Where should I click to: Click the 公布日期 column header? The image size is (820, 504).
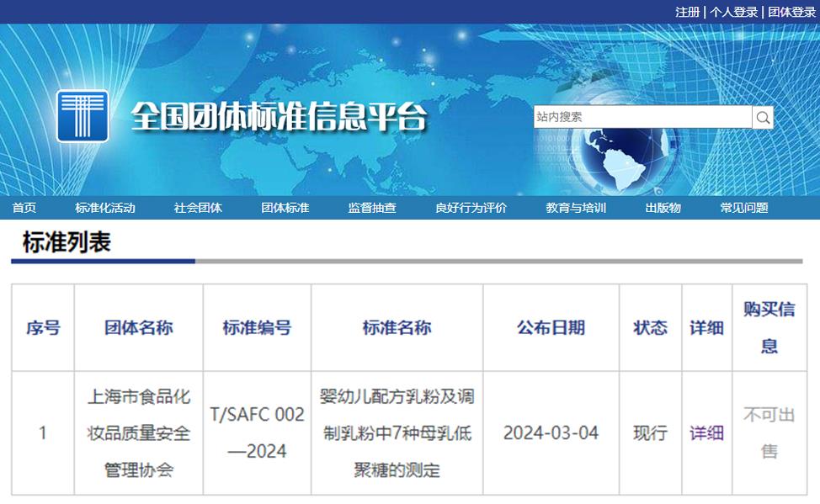[551, 328]
